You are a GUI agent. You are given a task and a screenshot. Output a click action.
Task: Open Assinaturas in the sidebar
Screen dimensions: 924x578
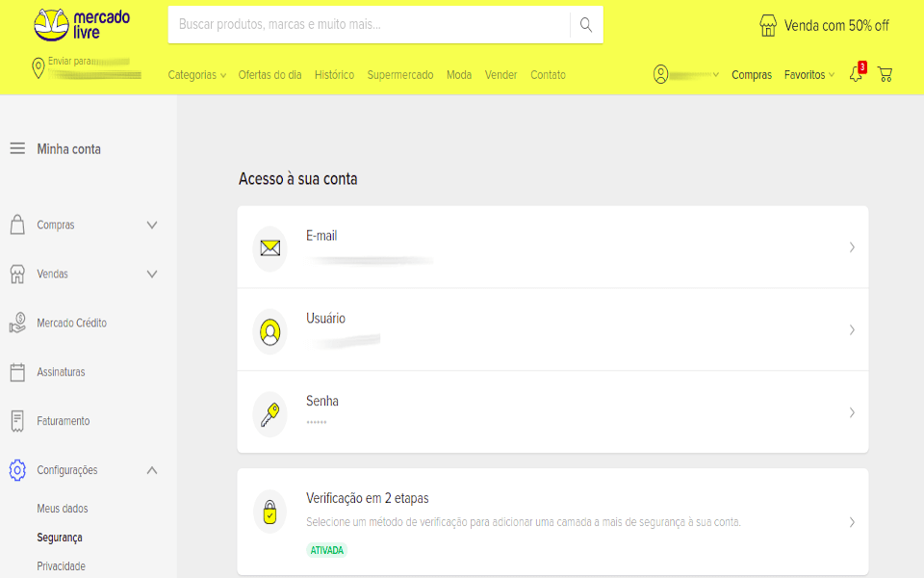[x=61, y=372]
